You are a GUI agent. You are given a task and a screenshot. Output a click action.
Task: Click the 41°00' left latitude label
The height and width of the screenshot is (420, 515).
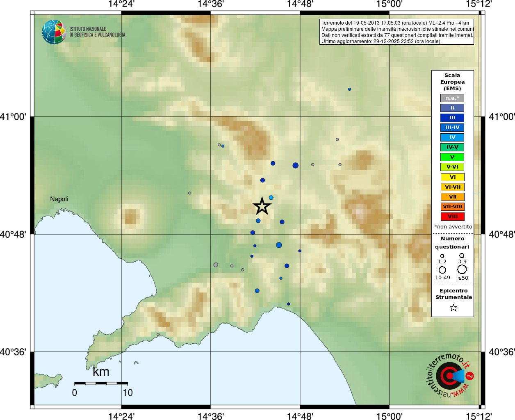pos(13,117)
